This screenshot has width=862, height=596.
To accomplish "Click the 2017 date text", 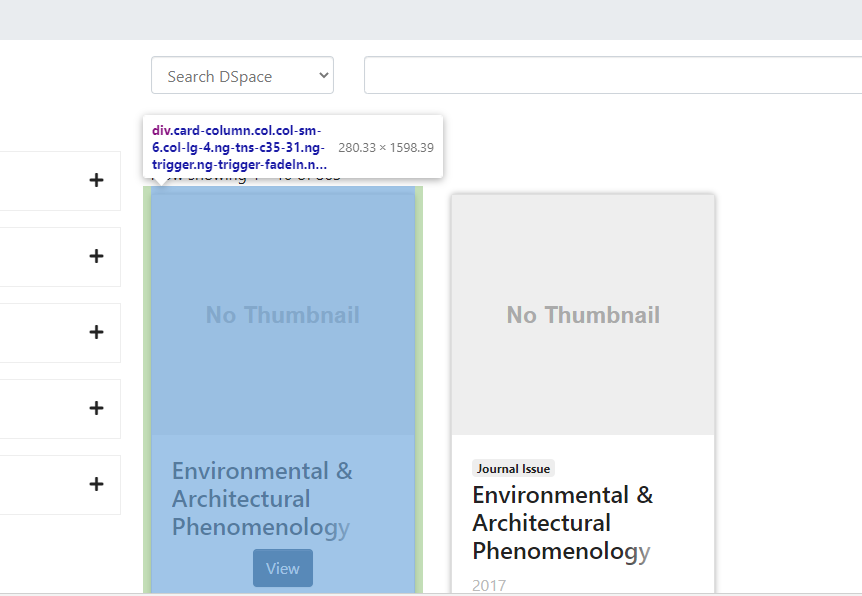I will (x=489, y=585).
